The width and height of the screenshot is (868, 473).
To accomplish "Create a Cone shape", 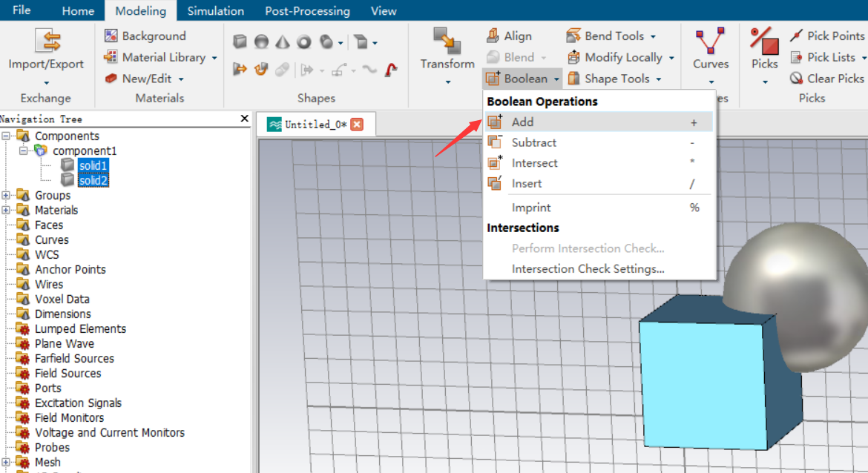I will click(283, 42).
